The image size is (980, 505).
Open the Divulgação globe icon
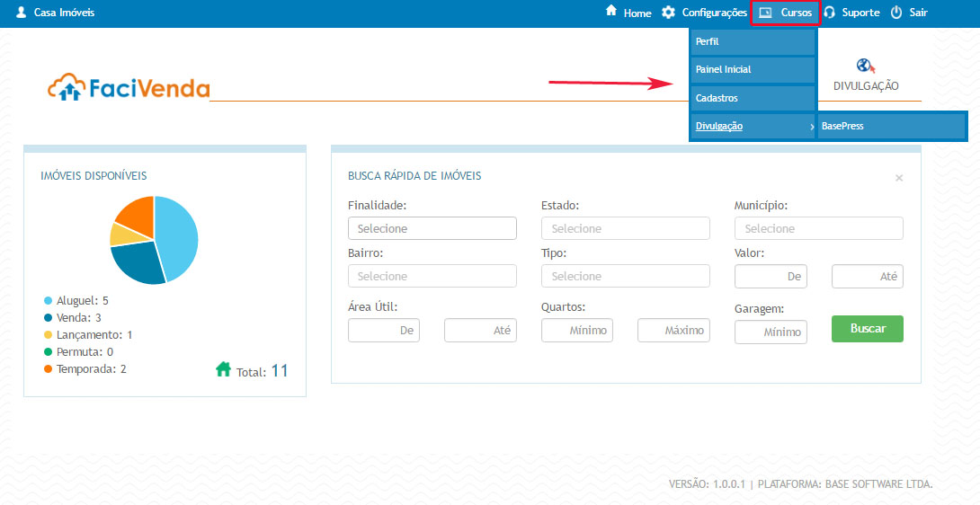pos(866,66)
